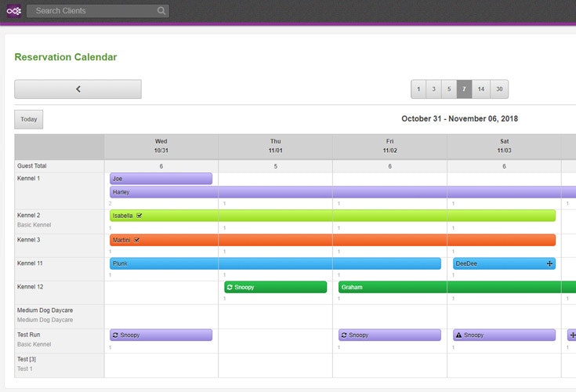Focus the Search Clients field
This screenshot has height=392, width=576.
click(x=98, y=11)
